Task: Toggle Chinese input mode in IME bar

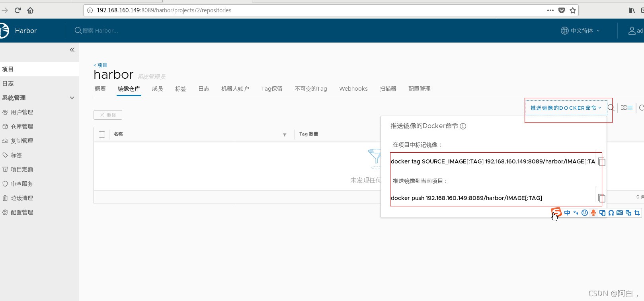Action: (567, 213)
